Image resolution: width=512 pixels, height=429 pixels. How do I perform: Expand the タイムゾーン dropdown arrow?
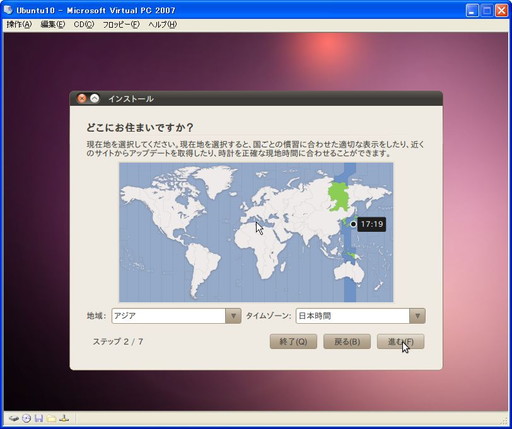tap(417, 316)
